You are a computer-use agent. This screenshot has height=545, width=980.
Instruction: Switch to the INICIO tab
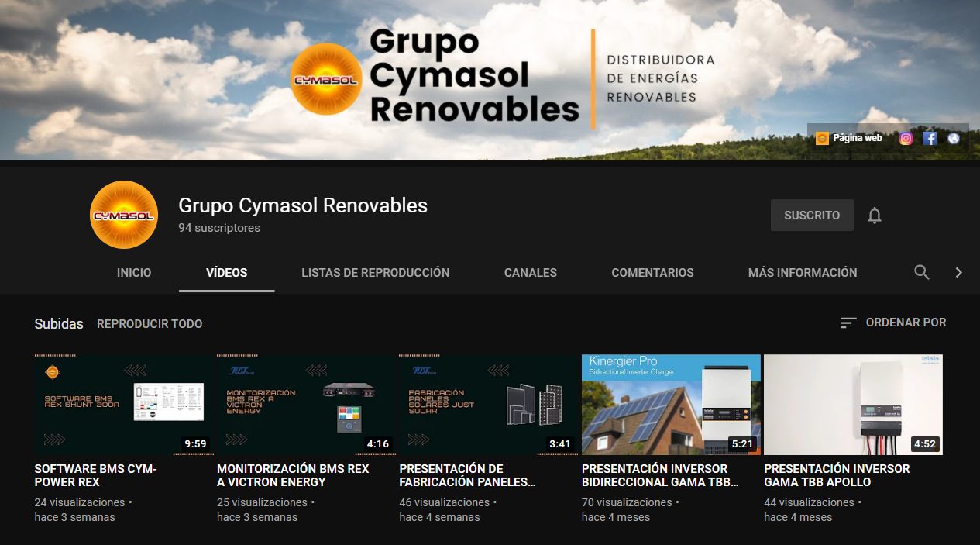tap(134, 273)
